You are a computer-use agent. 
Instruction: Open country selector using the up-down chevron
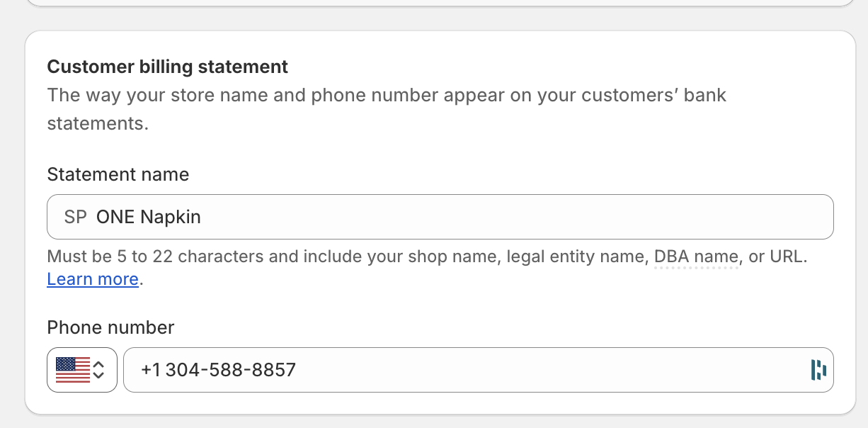point(99,370)
